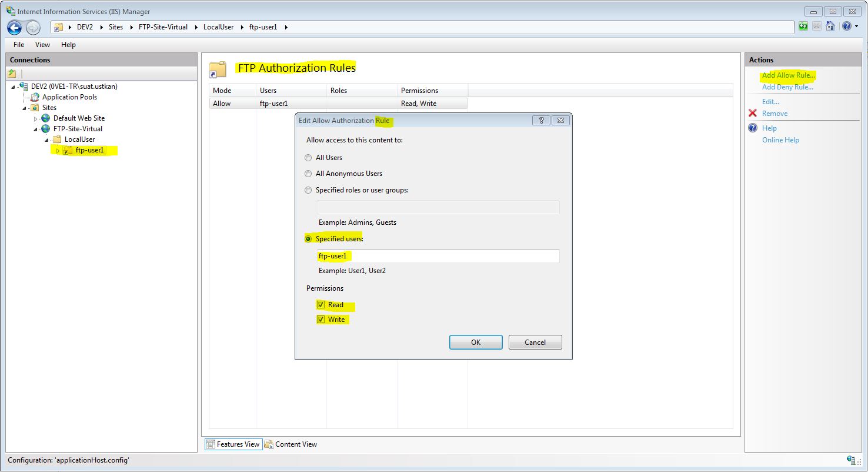Image resolution: width=868 pixels, height=472 pixels.
Task: Open the blue Help question-mark icon in top toolbar
Action: (846, 26)
